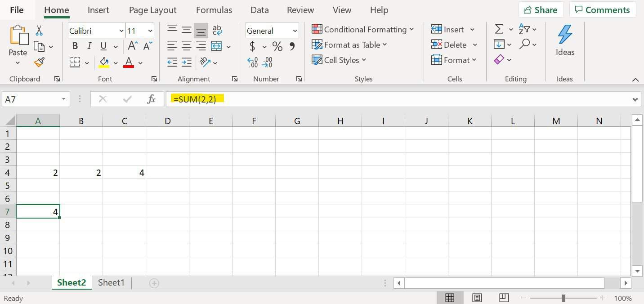Click the Format Painter brush icon

39,62
